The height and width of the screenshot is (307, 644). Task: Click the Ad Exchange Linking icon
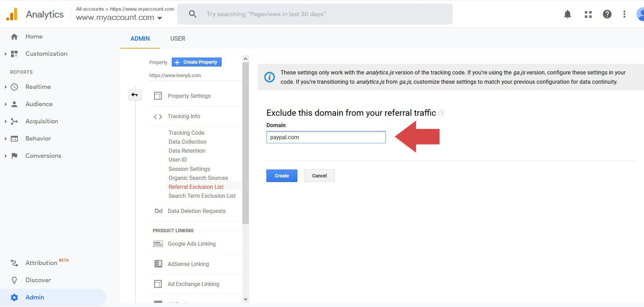158,284
